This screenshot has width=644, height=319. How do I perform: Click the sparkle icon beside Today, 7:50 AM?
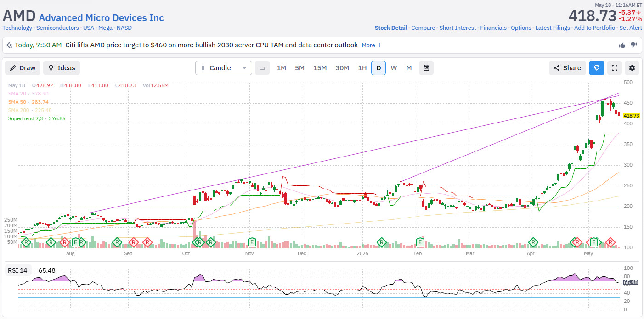coord(9,45)
